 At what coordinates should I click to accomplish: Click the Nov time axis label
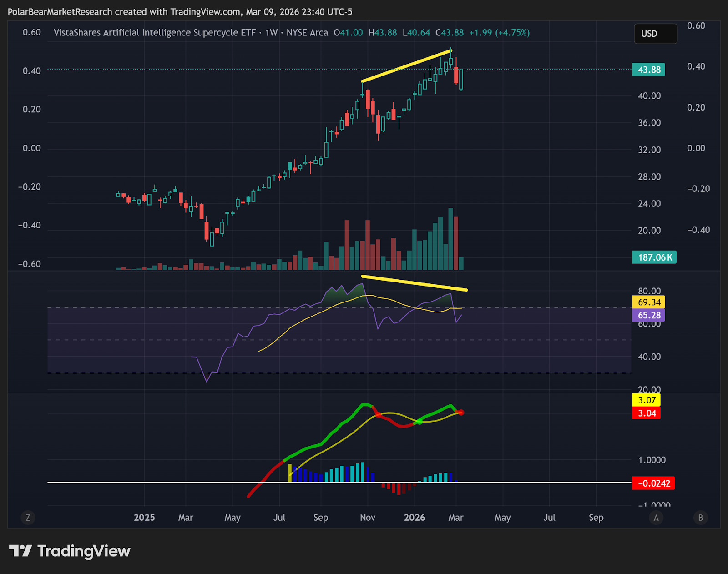(x=368, y=518)
